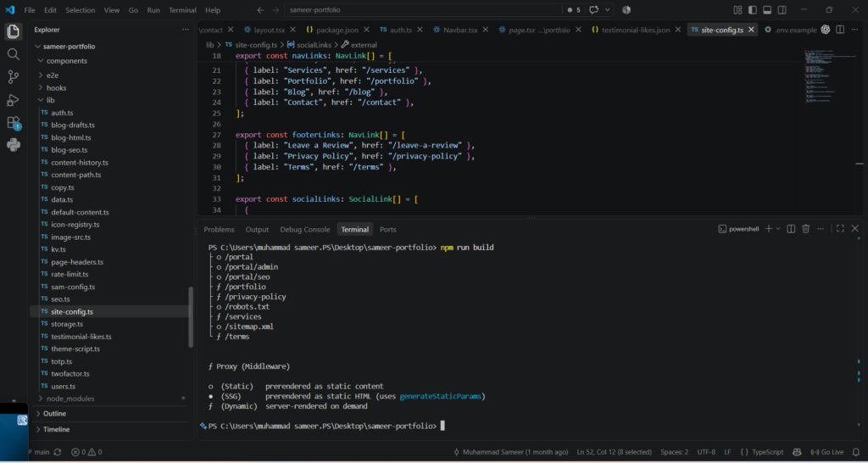Open the Copilot chat dropdown arrow
This screenshot has height=463, width=868.
[608, 10]
